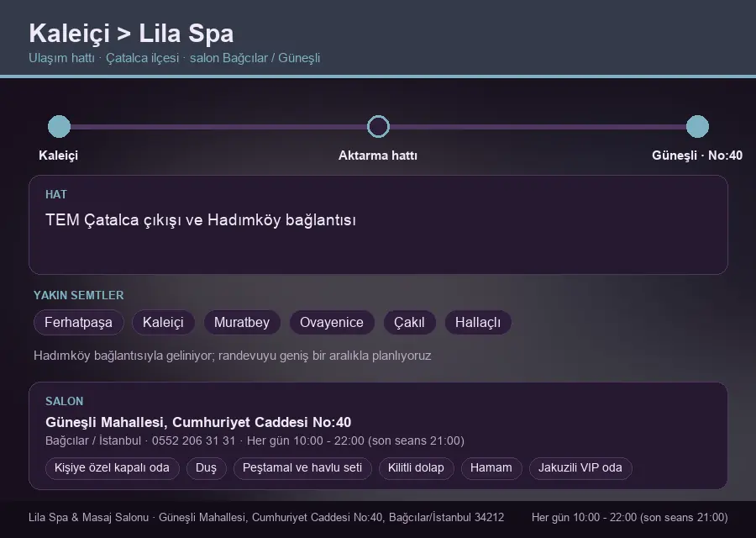Select the Duş amenity tag
Image resolution: width=756 pixels, height=538 pixels.
(x=206, y=468)
